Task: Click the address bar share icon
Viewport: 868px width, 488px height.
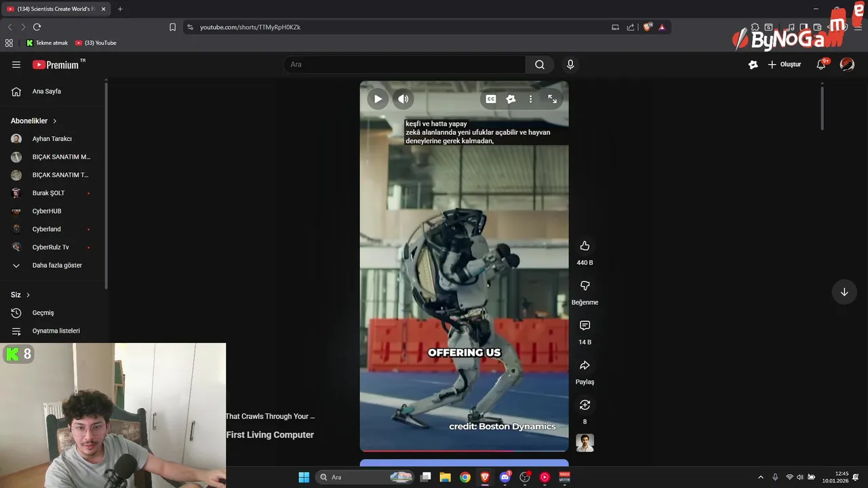Action: 631,27
